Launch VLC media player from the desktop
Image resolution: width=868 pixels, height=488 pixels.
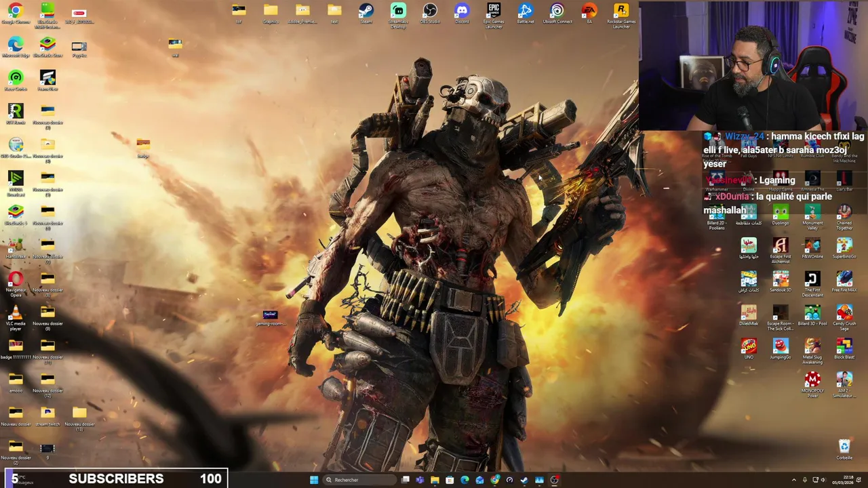coord(16,317)
